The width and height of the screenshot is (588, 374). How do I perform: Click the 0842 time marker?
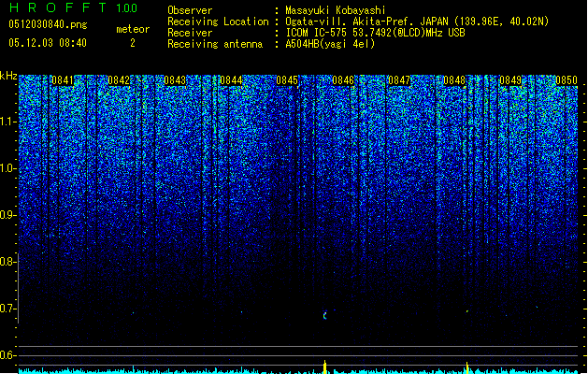tap(119, 80)
